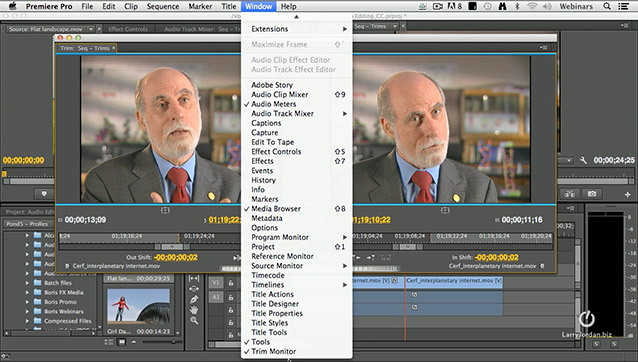
Task: Click In Shift timecode value
Action: (496, 257)
